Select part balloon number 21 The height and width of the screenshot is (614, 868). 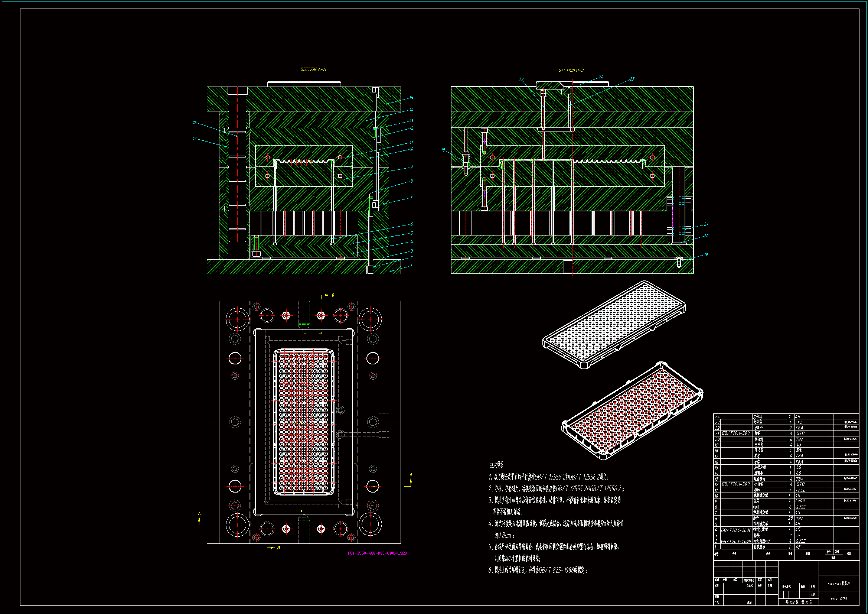click(x=706, y=224)
